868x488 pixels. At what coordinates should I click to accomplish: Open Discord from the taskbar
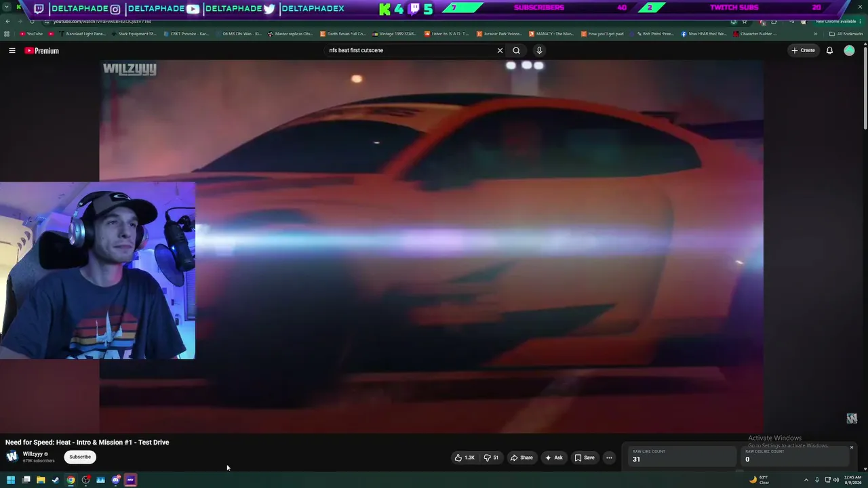(x=116, y=480)
